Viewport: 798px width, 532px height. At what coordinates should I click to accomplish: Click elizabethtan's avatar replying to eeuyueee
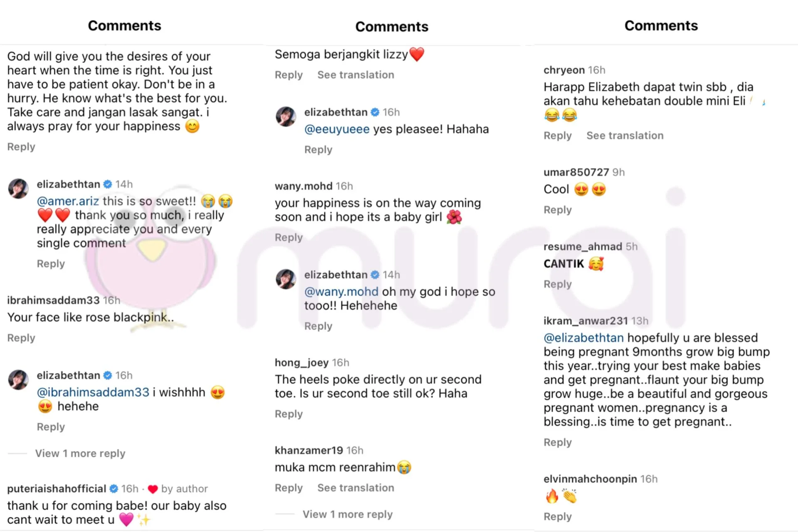click(286, 117)
